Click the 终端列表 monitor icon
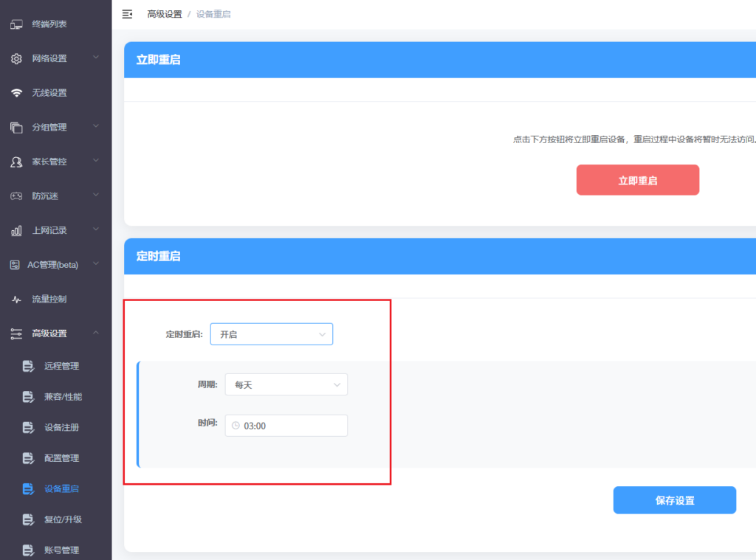 (16, 24)
